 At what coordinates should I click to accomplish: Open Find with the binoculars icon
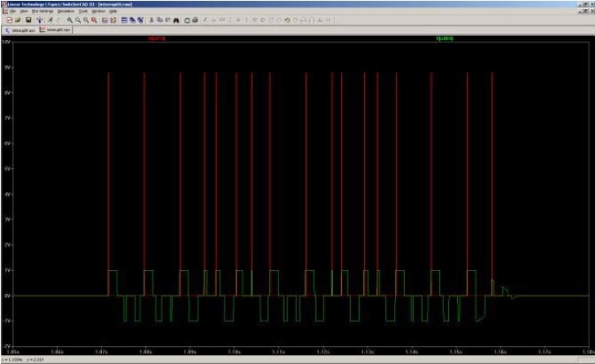tap(176, 20)
